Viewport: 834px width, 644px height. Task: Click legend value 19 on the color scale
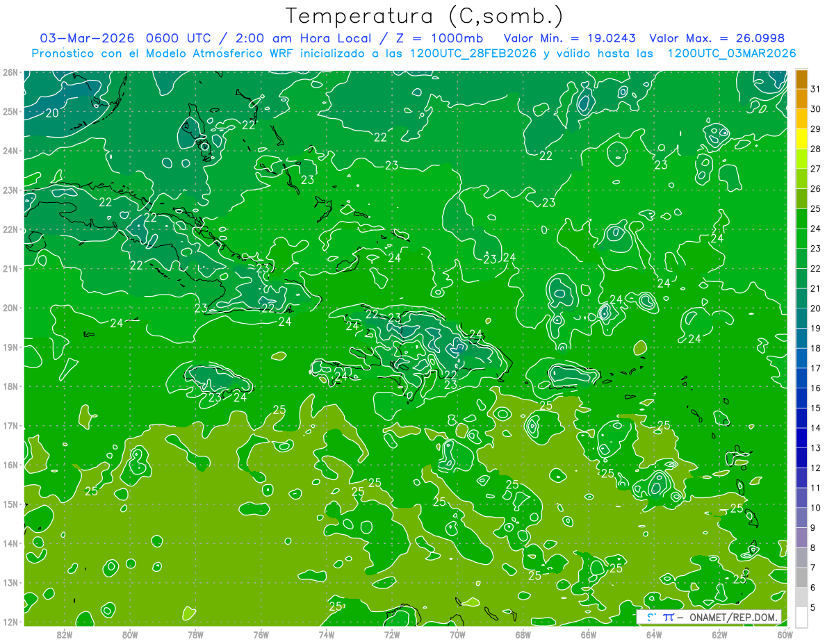(x=816, y=329)
